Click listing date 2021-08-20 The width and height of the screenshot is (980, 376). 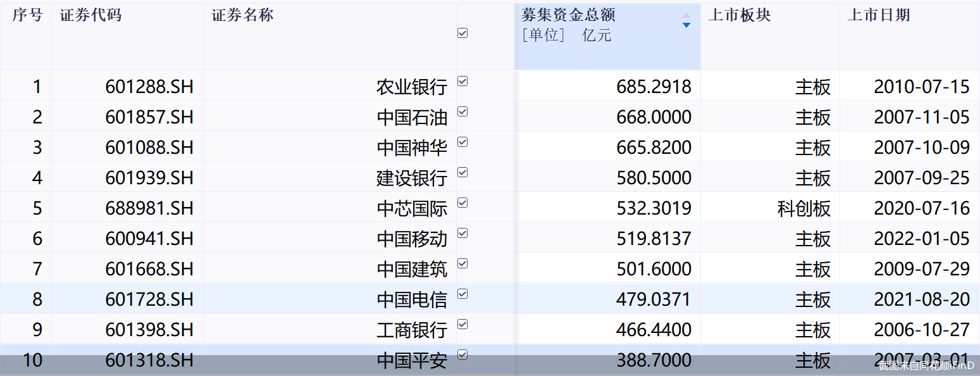pyautogui.click(x=922, y=299)
